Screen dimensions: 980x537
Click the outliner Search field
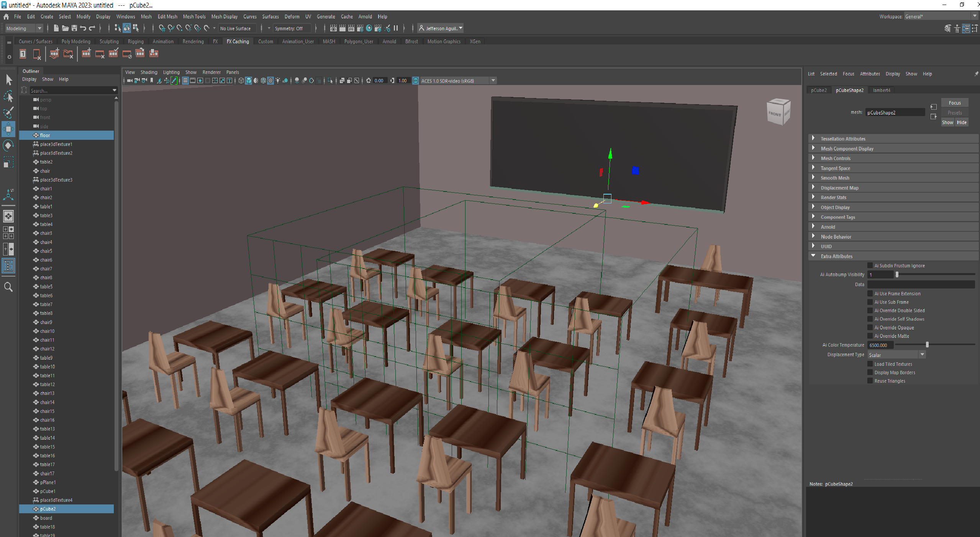pos(74,91)
